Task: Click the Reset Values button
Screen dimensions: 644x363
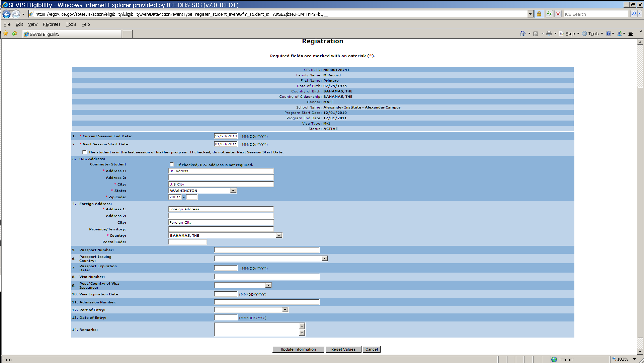Action: 343,349
